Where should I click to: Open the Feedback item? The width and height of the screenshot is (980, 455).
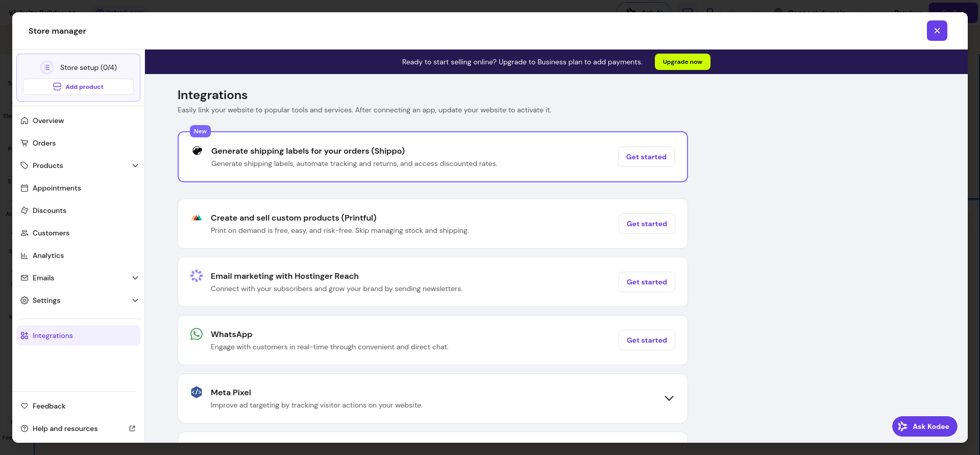(78, 406)
